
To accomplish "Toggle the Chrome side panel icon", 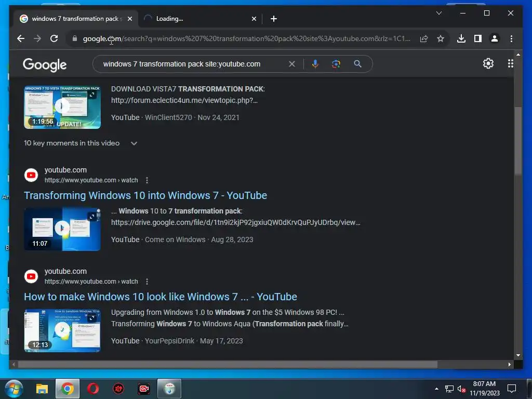I will [x=478, y=38].
